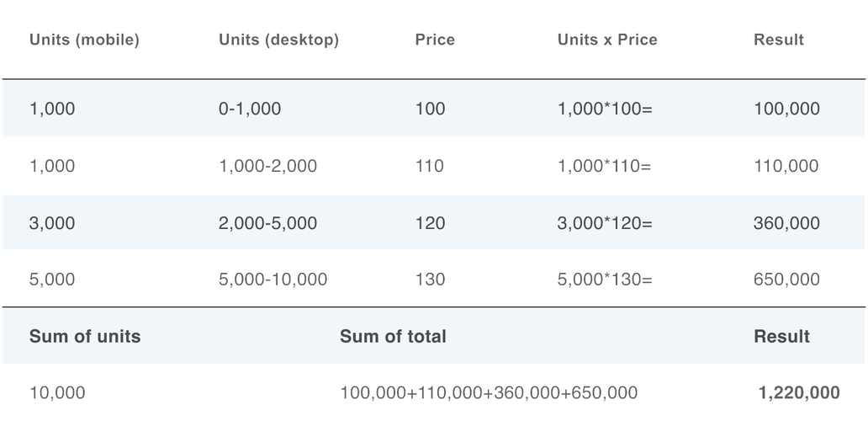This screenshot has width=868, height=421.
Task: Click the Units (desktop) column header
Action: click(x=279, y=40)
